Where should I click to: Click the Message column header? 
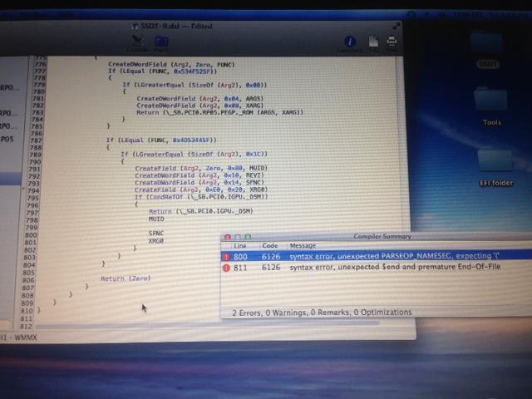303,247
